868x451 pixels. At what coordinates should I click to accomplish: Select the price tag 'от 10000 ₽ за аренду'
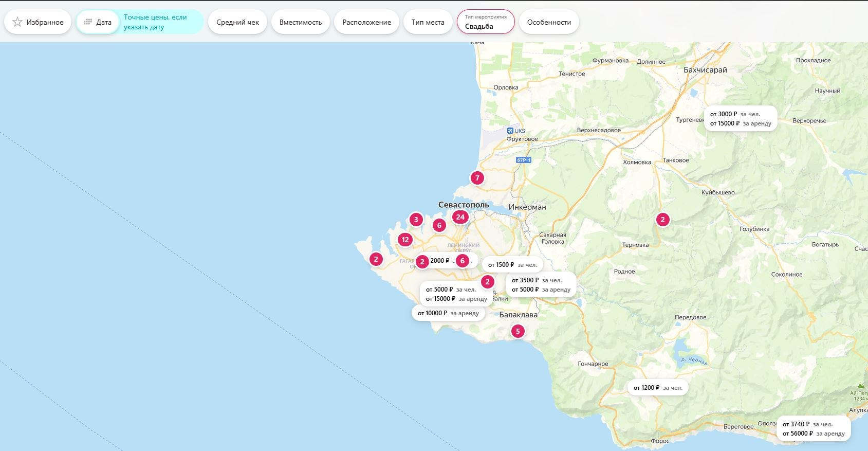pyautogui.click(x=448, y=313)
